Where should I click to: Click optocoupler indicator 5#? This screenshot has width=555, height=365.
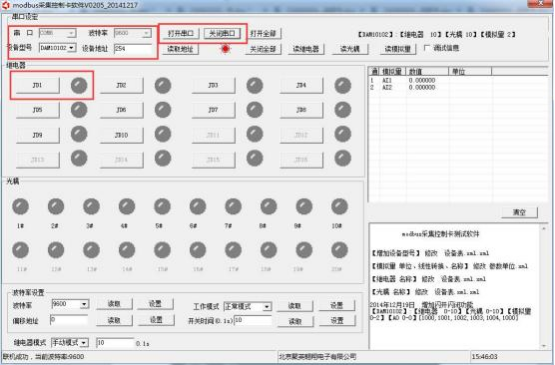pyautogui.click(x=162, y=206)
